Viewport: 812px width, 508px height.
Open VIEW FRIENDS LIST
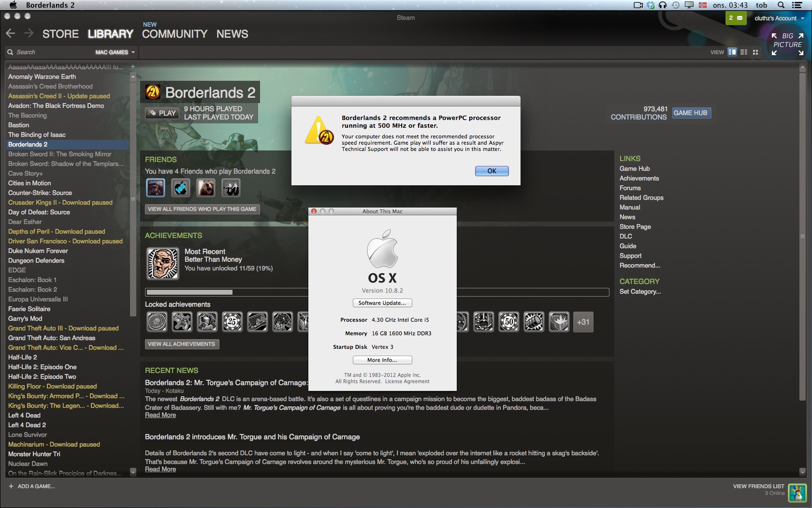coord(758,486)
